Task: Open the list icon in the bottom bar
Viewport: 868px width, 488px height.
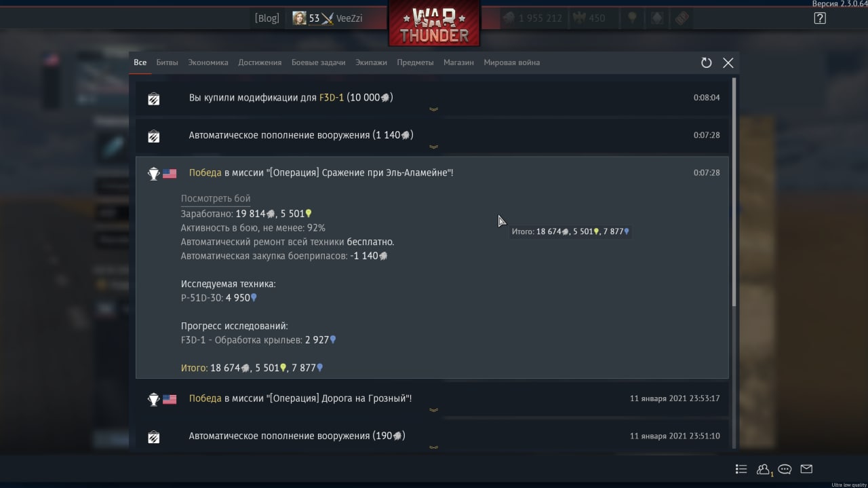Action: click(741, 469)
